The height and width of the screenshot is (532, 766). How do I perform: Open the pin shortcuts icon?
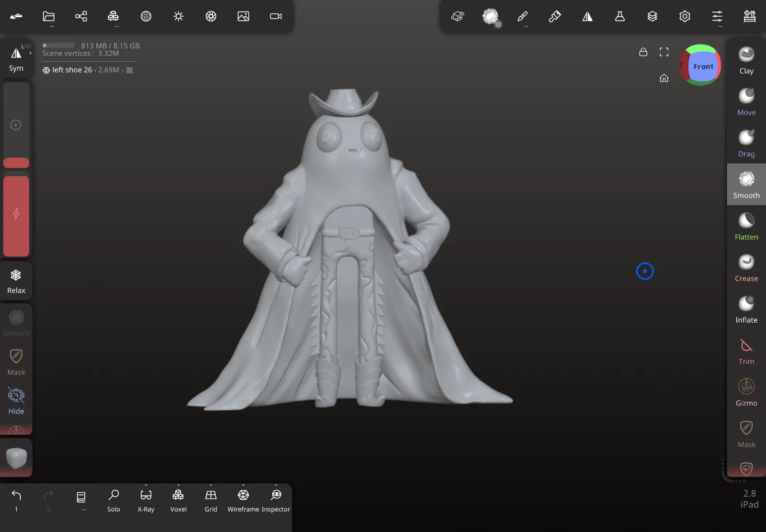pos(555,16)
